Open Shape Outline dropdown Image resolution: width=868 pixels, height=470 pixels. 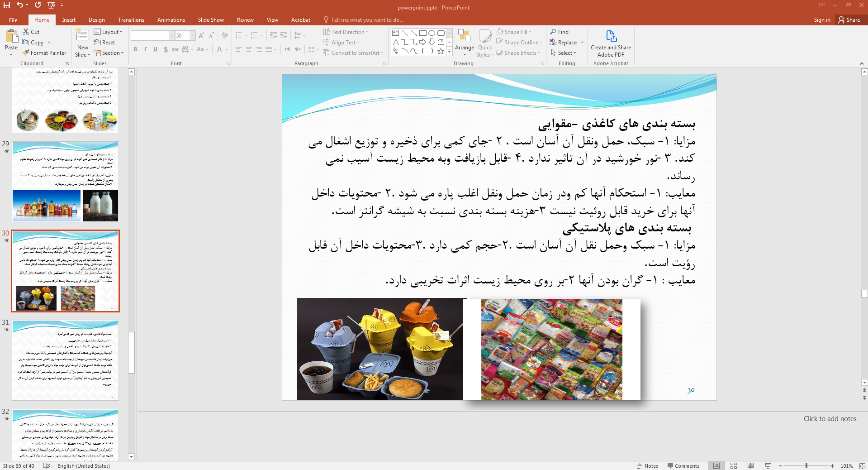click(519, 43)
